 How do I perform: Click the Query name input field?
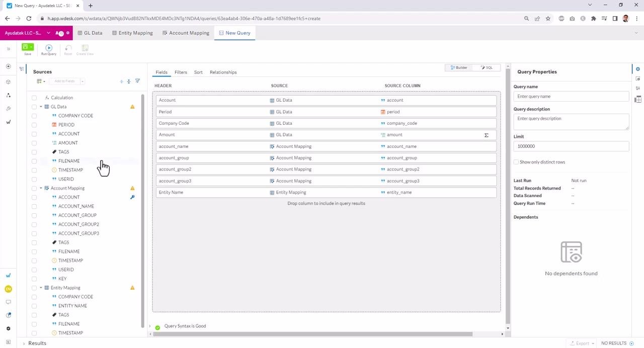click(571, 96)
